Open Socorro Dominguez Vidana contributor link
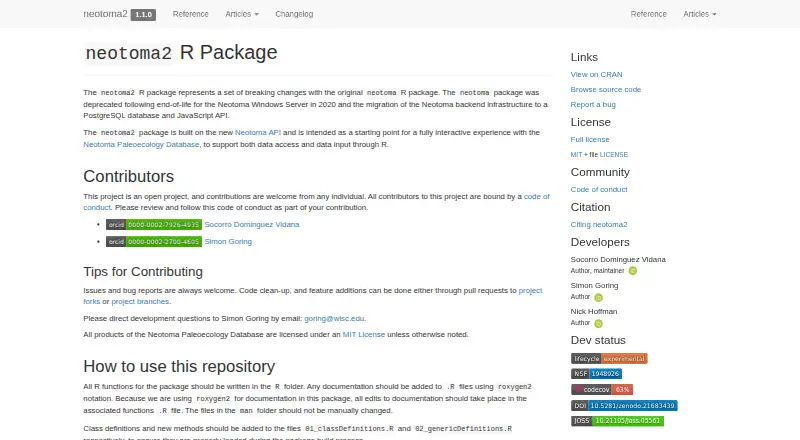This screenshot has height=440, width=800. [x=252, y=225]
